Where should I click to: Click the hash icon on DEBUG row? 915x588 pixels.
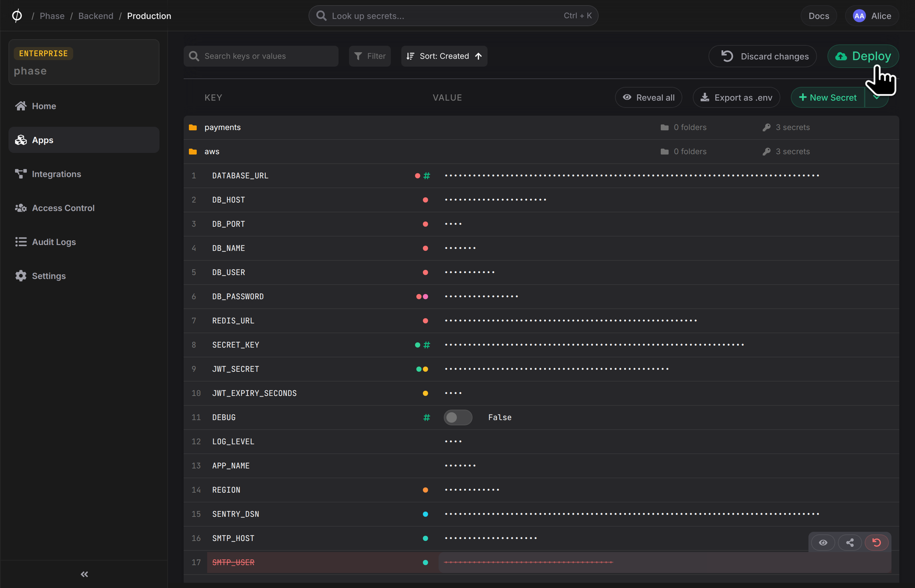426,417
